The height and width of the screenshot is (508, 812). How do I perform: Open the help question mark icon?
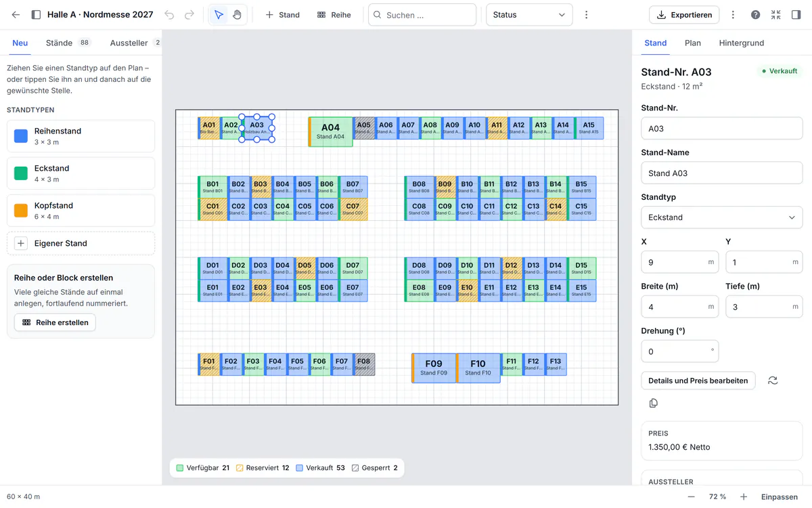point(755,15)
